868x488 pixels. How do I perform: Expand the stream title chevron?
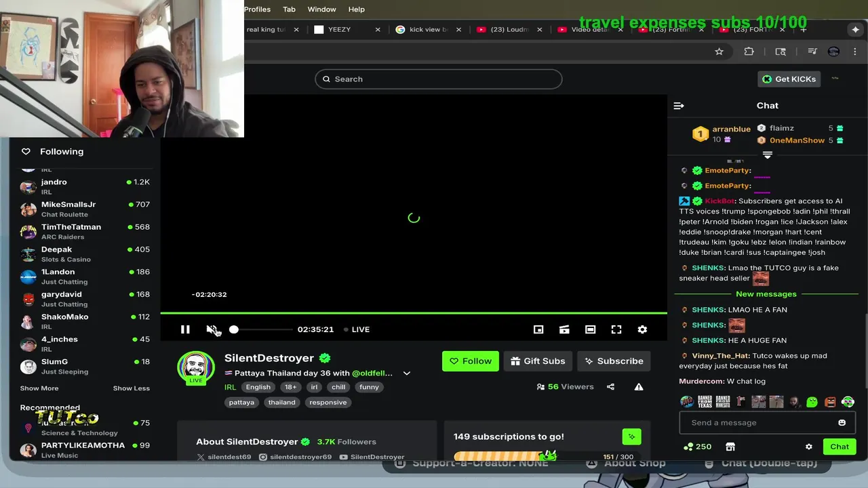407,373
